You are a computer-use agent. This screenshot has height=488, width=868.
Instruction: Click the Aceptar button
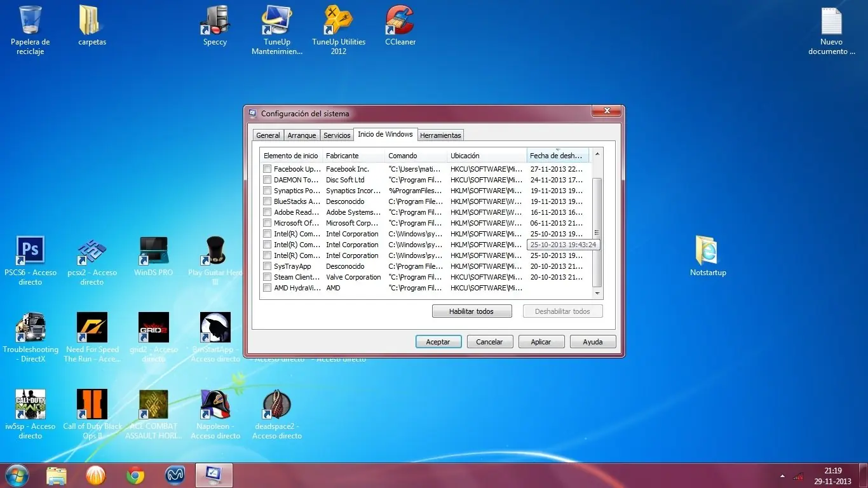coord(438,342)
